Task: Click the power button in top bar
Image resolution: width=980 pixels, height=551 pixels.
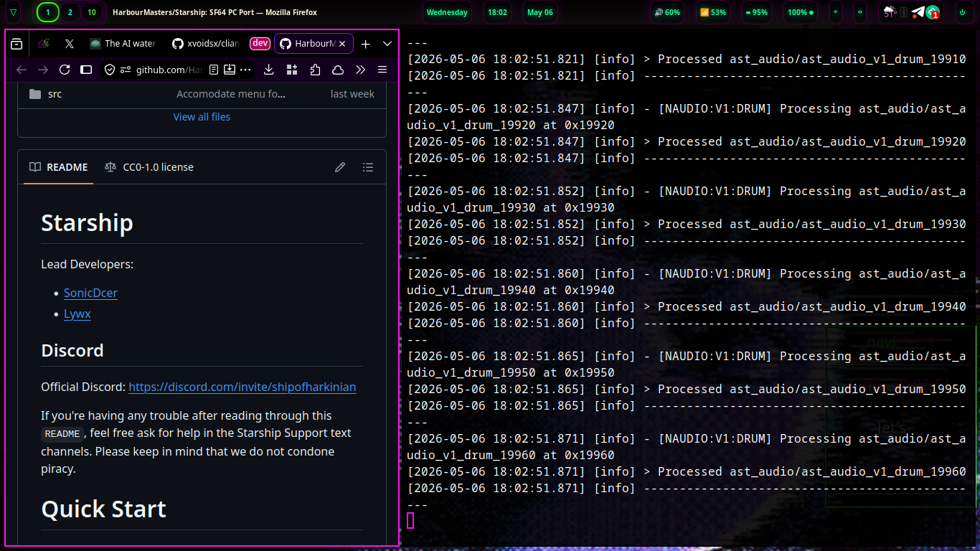Action: tap(963, 12)
